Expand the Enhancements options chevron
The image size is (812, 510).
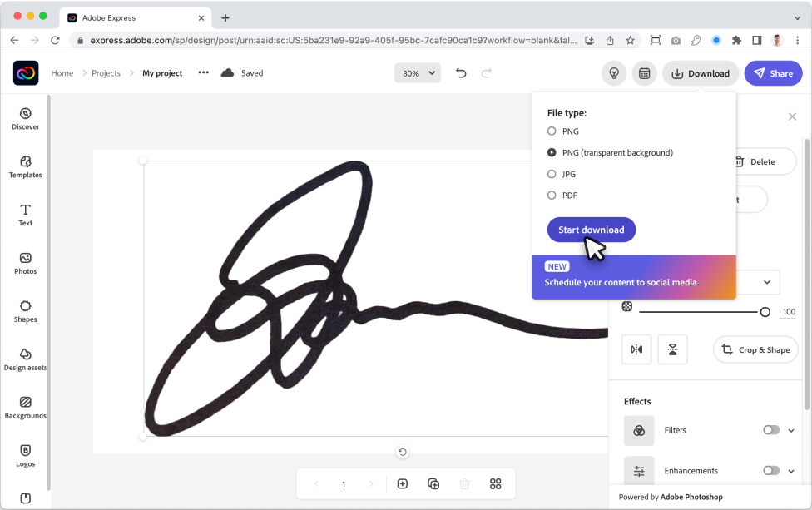coord(791,471)
